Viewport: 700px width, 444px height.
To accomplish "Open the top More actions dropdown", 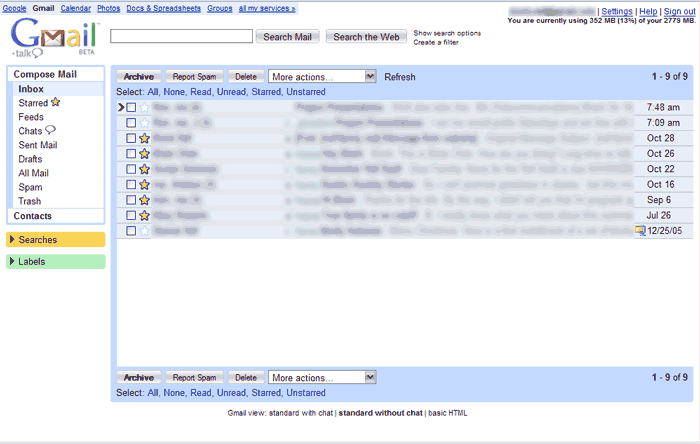I will coord(322,77).
